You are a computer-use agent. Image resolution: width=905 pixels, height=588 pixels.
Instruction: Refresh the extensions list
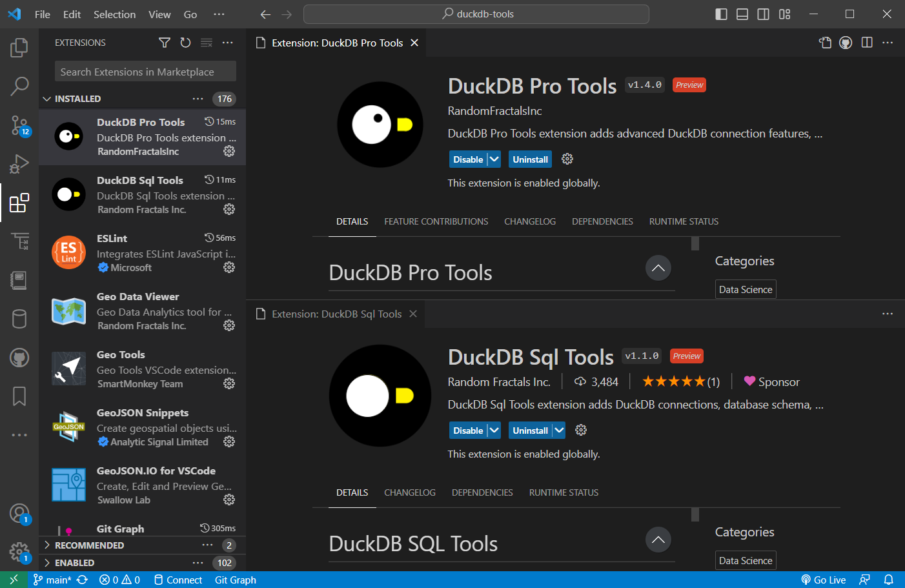pyautogui.click(x=185, y=43)
